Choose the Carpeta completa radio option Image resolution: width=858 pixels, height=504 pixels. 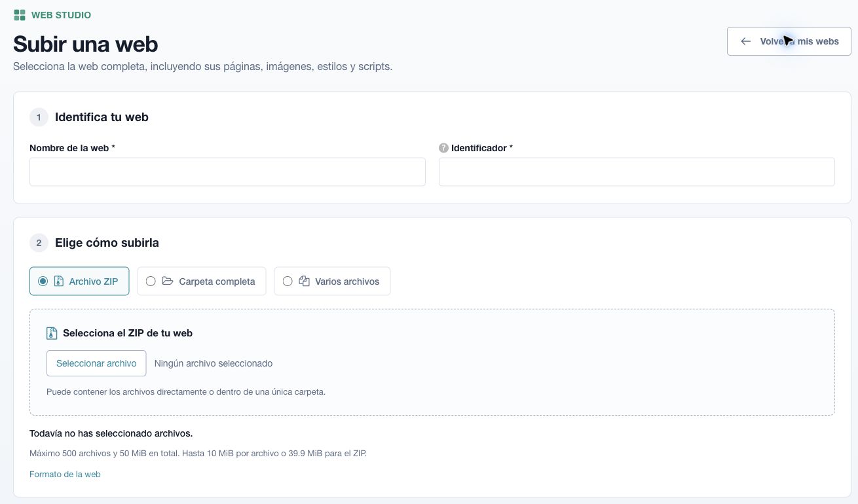tap(151, 281)
